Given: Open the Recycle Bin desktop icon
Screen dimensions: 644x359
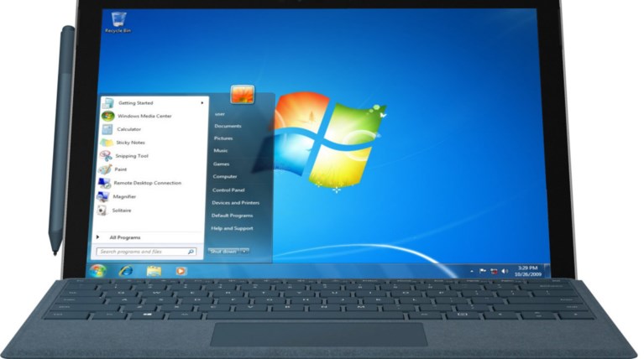Looking at the screenshot, I should coord(118,22).
